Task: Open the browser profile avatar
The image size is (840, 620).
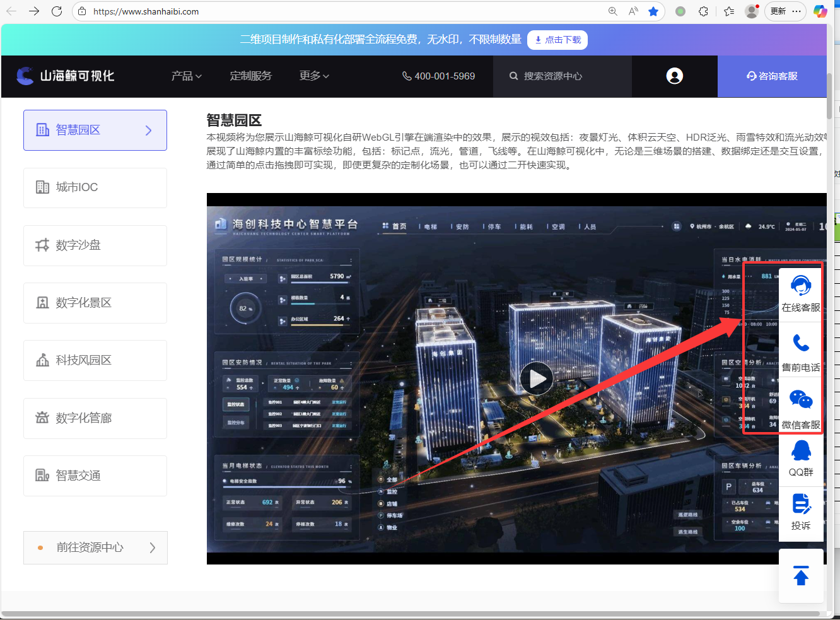Action: point(752,11)
